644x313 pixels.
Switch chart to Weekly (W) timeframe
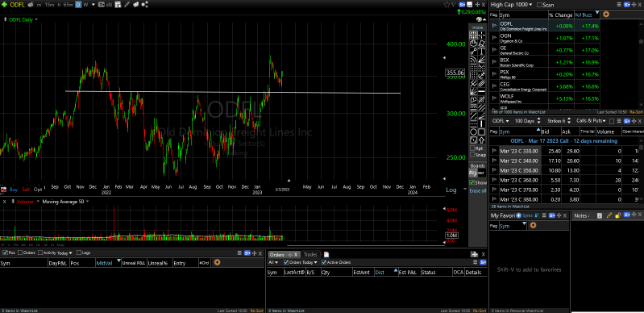click(x=85, y=5)
